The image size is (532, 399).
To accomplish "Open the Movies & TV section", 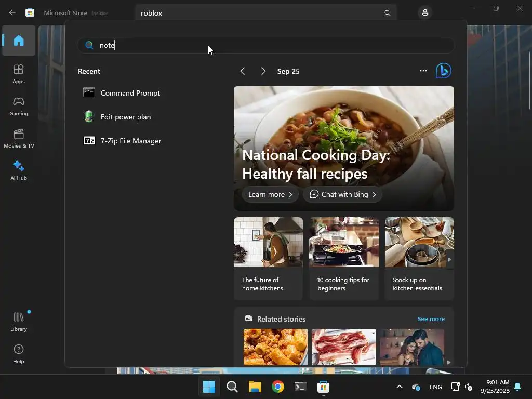I will pos(19,138).
